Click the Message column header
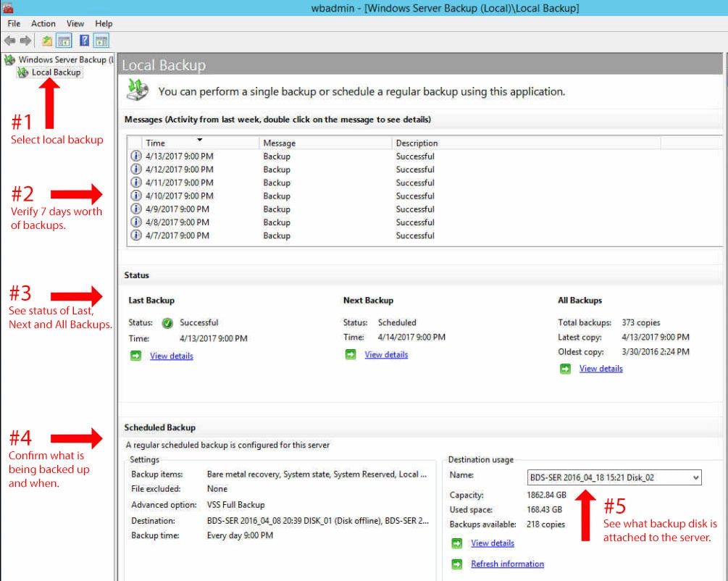Viewport: 728px width, 581px height. click(x=325, y=143)
